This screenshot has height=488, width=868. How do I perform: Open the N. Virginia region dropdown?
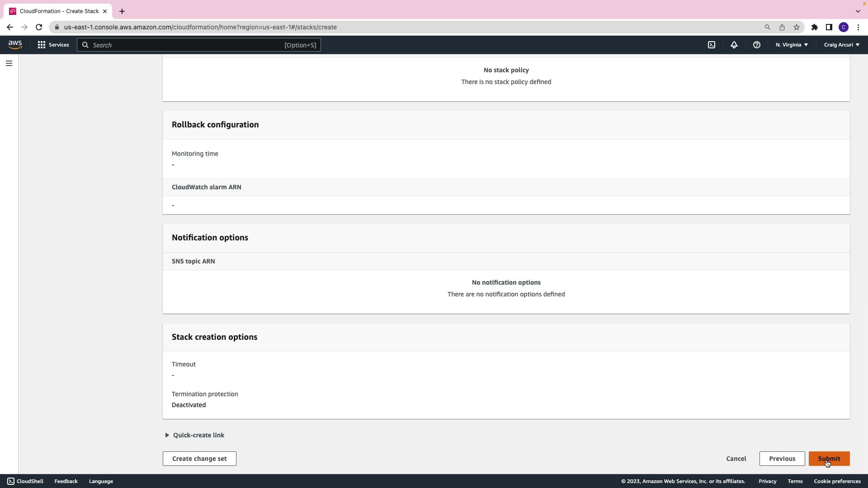tap(792, 45)
